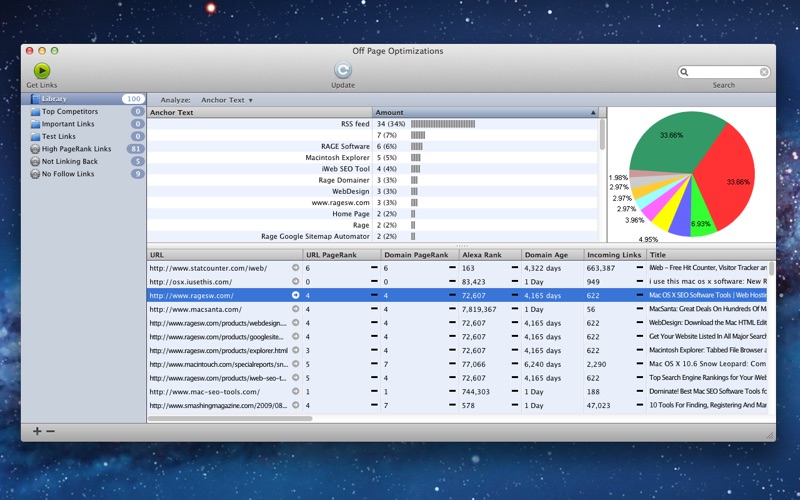The width and height of the screenshot is (800, 500).
Task: Click the Not Linking Back gear icon
Action: [x=35, y=161]
